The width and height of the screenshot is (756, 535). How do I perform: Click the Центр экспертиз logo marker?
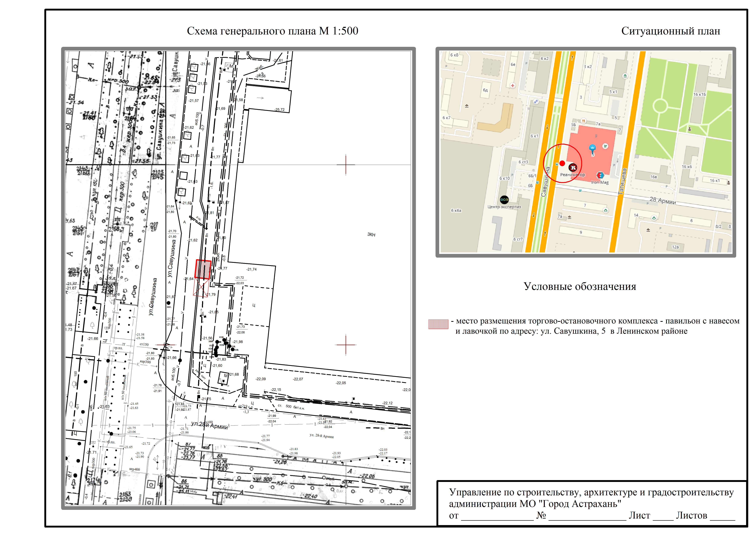tap(504, 200)
